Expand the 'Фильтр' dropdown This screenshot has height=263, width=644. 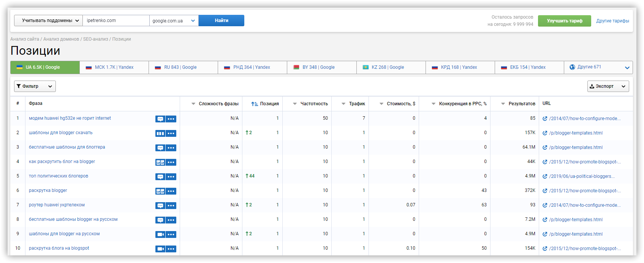pyautogui.click(x=35, y=86)
